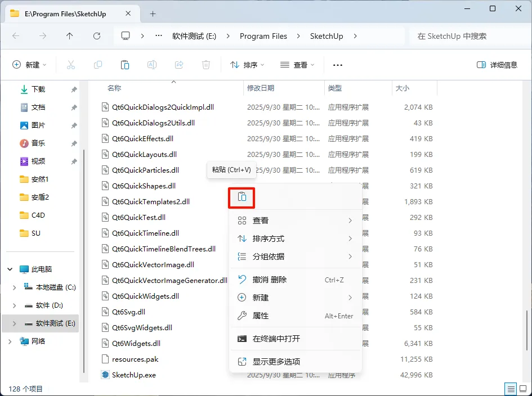The width and height of the screenshot is (532, 396).
Task: Sort by the 大小 column header
Action: pyautogui.click(x=403, y=88)
